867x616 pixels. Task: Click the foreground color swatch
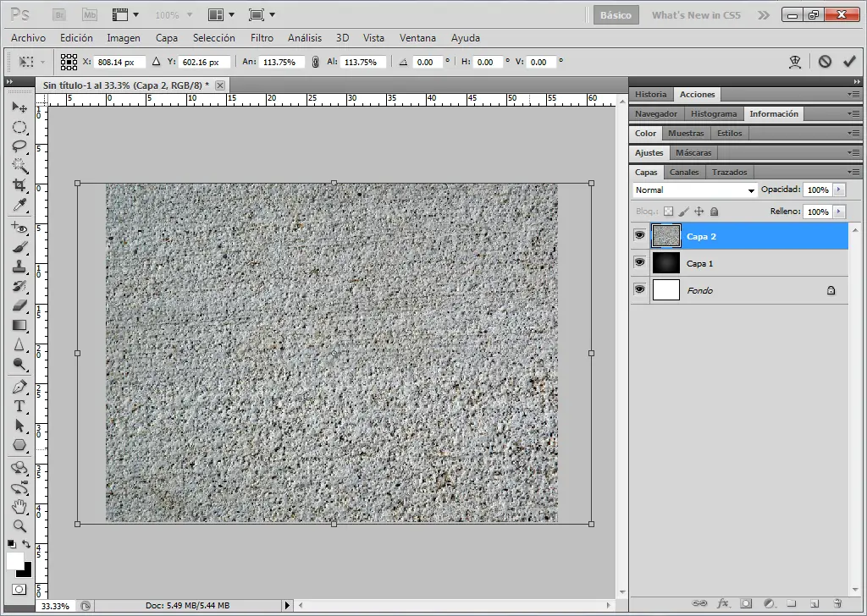14,561
